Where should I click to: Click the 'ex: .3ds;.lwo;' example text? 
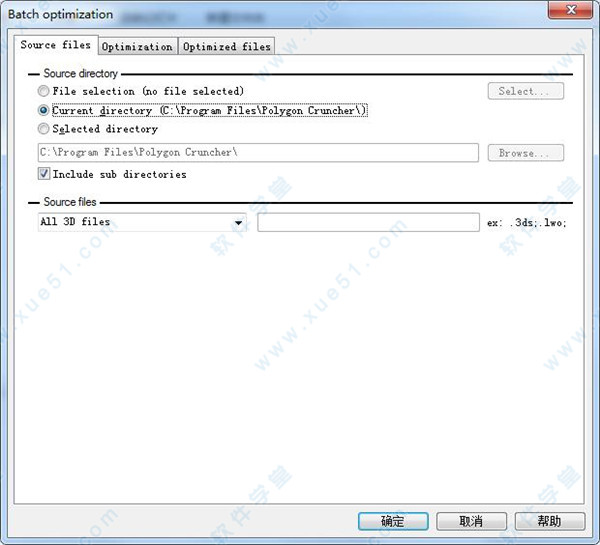pos(527,222)
